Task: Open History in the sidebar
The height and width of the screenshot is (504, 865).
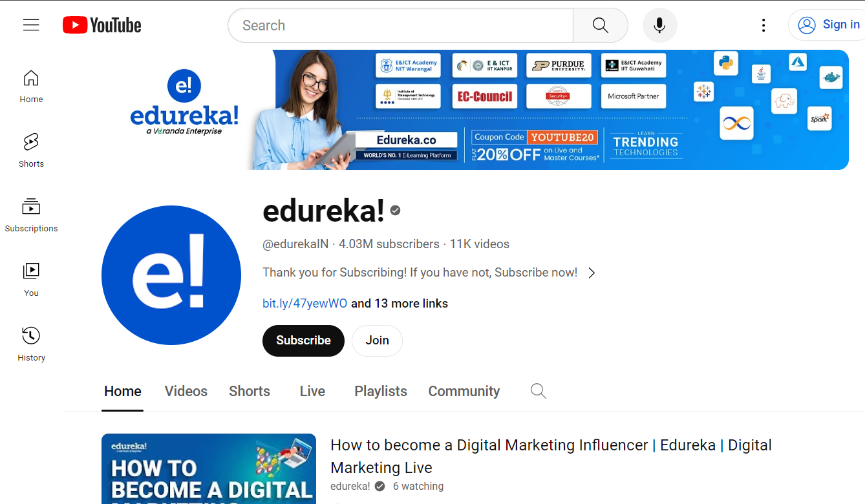Action: pyautogui.click(x=31, y=344)
